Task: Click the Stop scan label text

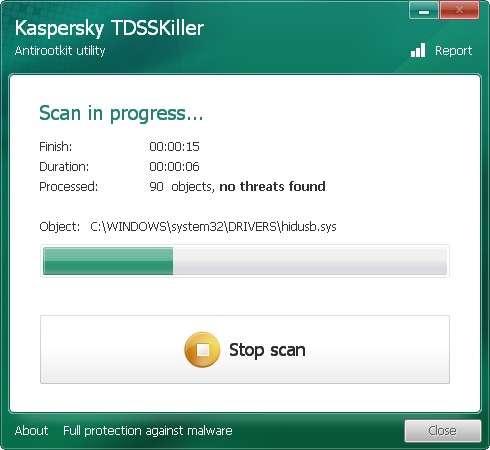Action: (267, 350)
